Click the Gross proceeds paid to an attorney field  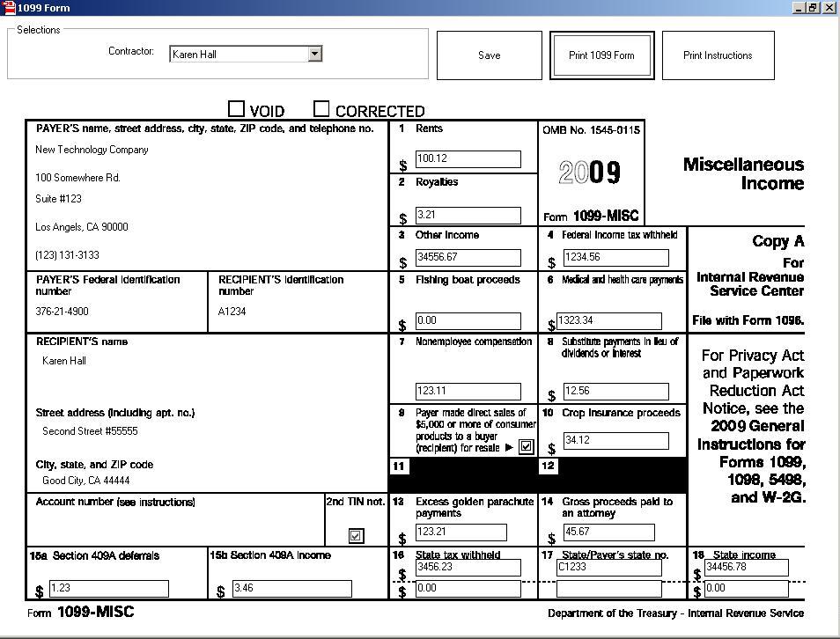click(x=609, y=532)
